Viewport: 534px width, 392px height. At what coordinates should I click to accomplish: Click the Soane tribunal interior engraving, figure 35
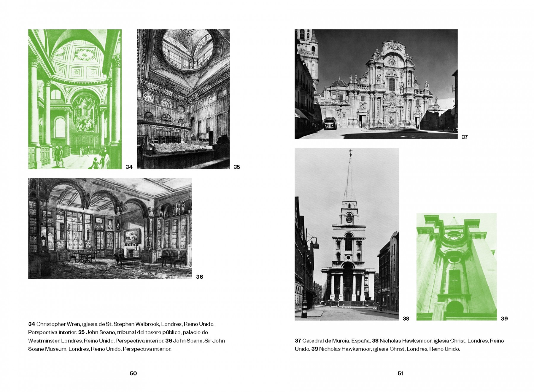(183, 99)
